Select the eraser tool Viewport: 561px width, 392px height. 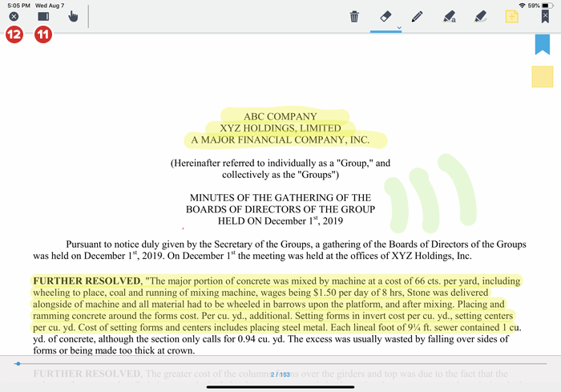coord(385,16)
